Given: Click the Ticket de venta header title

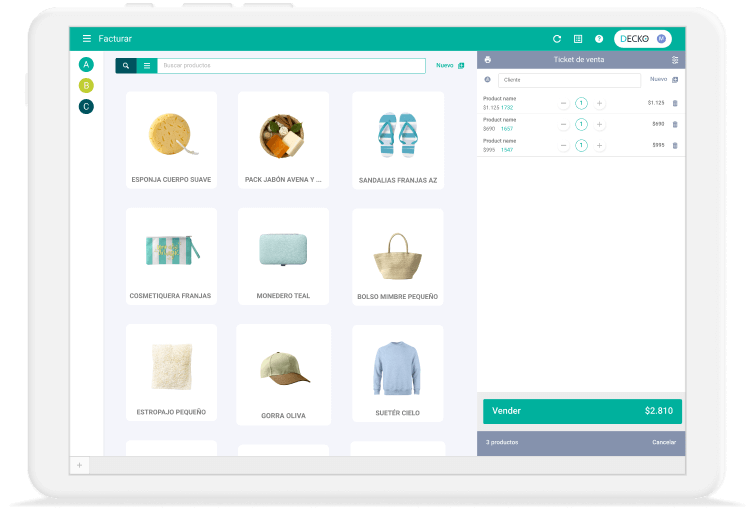Looking at the screenshot, I should pyautogui.click(x=579, y=60).
